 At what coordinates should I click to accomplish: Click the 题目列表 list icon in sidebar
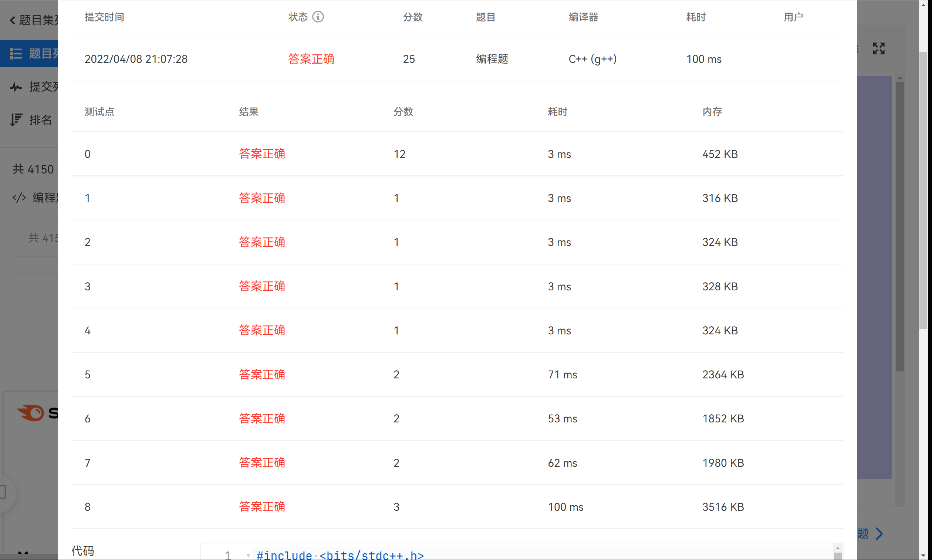(x=17, y=54)
